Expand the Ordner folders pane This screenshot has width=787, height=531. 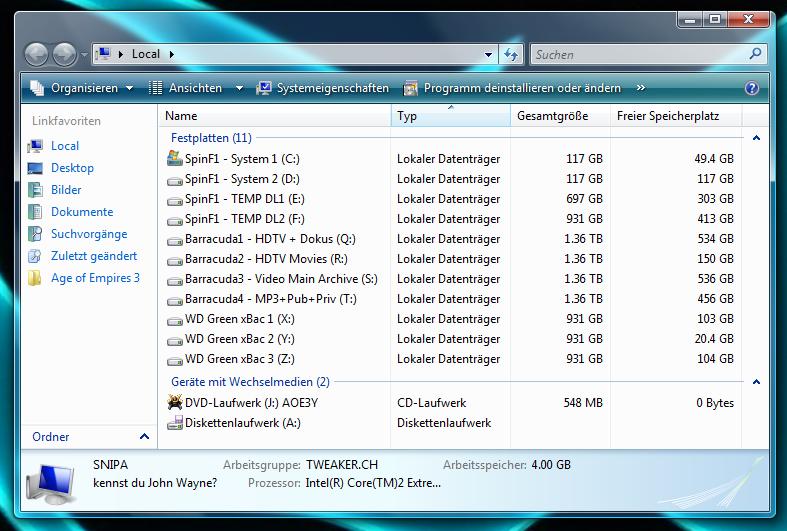pos(144,437)
